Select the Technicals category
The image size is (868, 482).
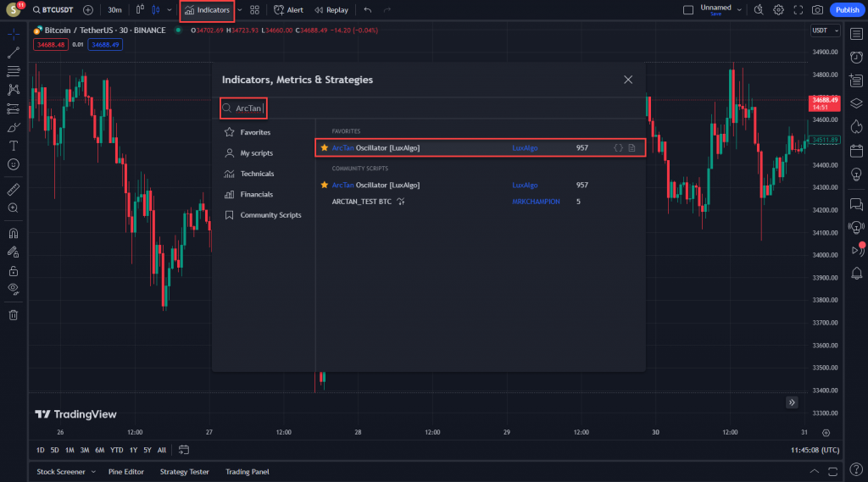click(x=257, y=174)
